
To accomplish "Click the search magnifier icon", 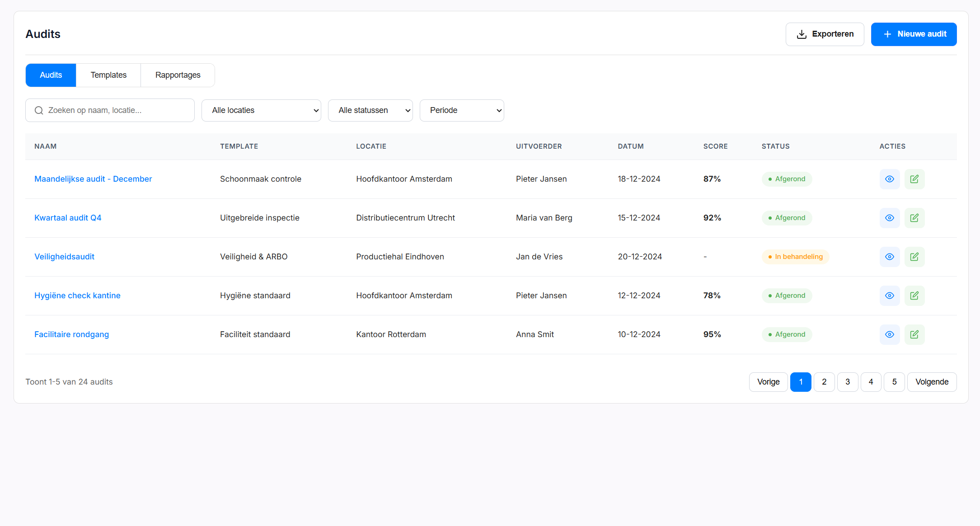I will [x=39, y=110].
